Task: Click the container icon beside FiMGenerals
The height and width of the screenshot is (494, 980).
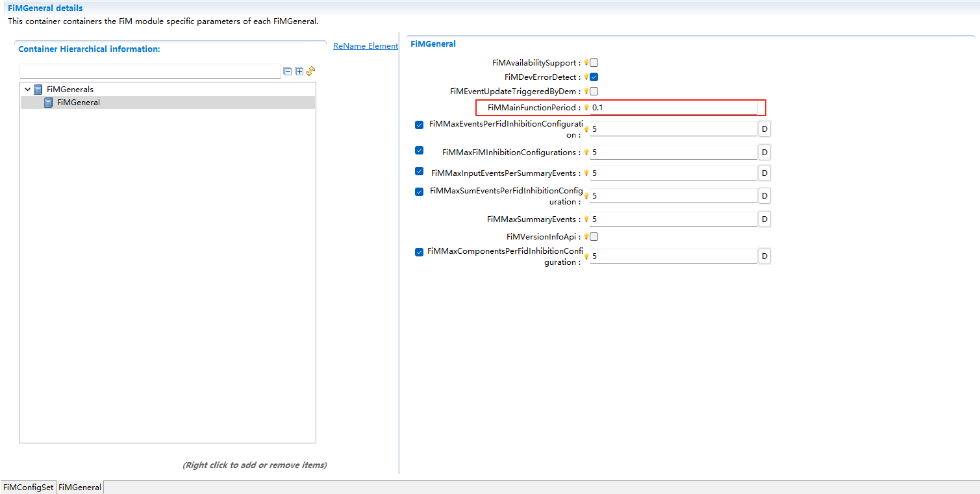Action: [x=38, y=89]
